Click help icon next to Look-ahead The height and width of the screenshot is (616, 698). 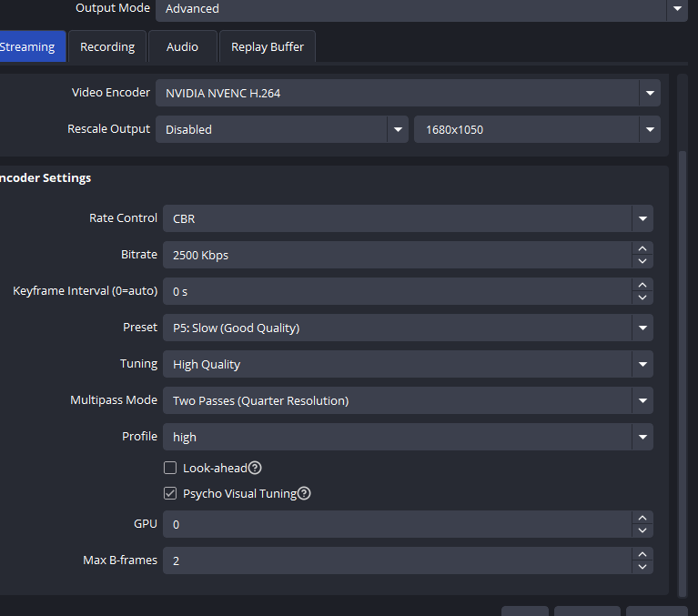coord(255,468)
